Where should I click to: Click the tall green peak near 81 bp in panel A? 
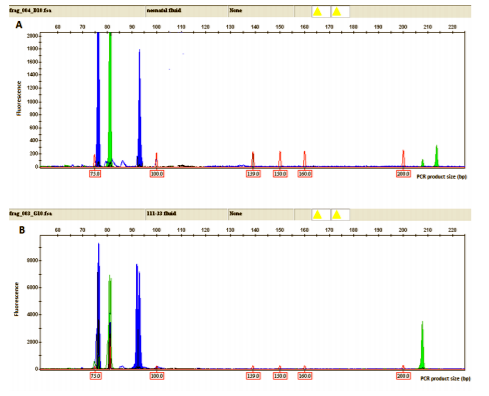click(x=110, y=100)
